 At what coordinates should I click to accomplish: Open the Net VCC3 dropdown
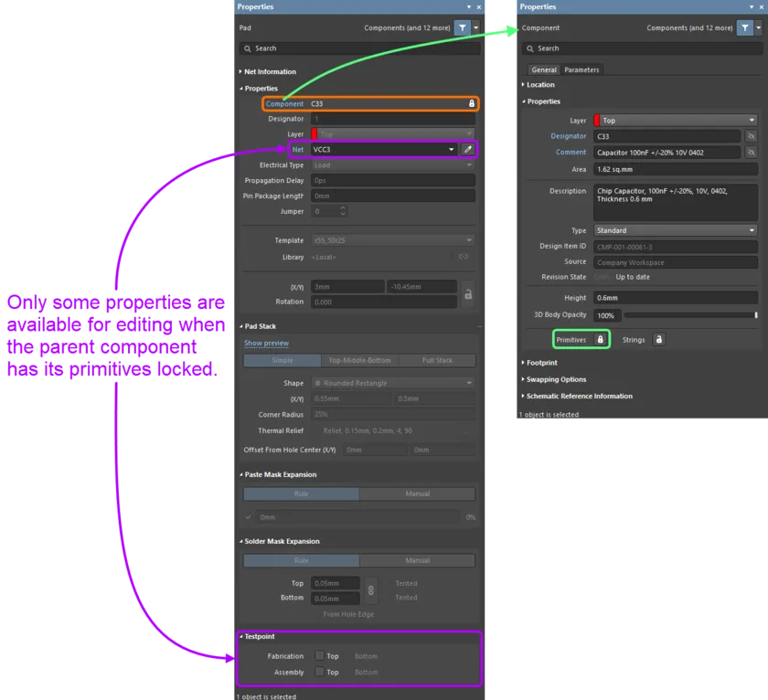(x=451, y=149)
